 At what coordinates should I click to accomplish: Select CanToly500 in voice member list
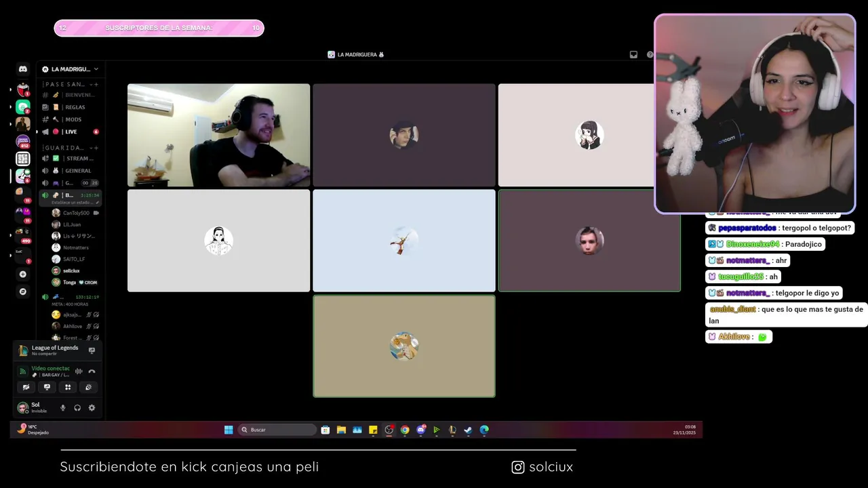[75, 213]
